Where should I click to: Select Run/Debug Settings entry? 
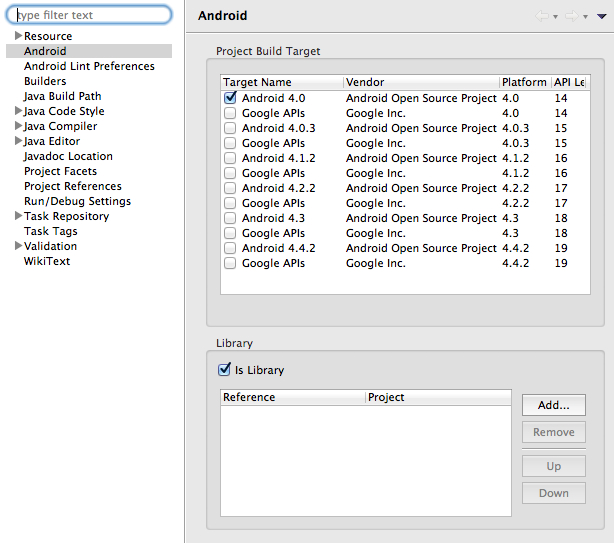(x=78, y=201)
